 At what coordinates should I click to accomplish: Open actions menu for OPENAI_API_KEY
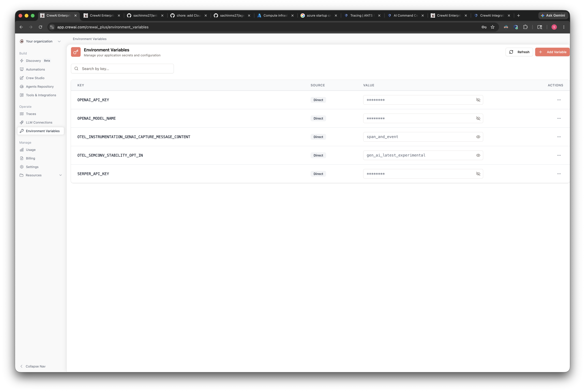559,100
